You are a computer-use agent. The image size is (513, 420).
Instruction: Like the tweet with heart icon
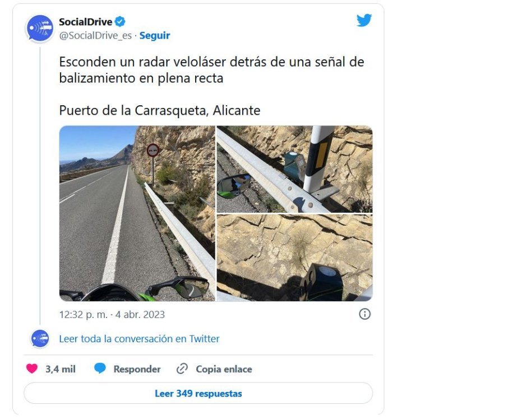[32, 368]
